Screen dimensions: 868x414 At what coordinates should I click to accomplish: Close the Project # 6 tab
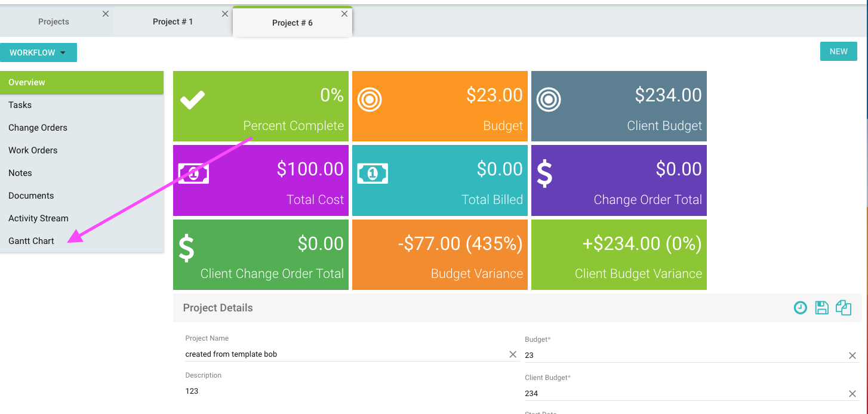tap(344, 14)
